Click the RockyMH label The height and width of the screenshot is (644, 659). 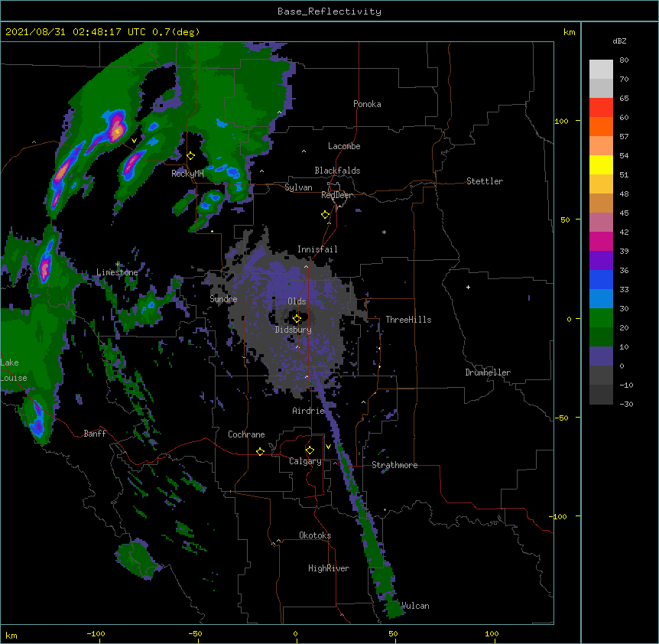point(187,174)
